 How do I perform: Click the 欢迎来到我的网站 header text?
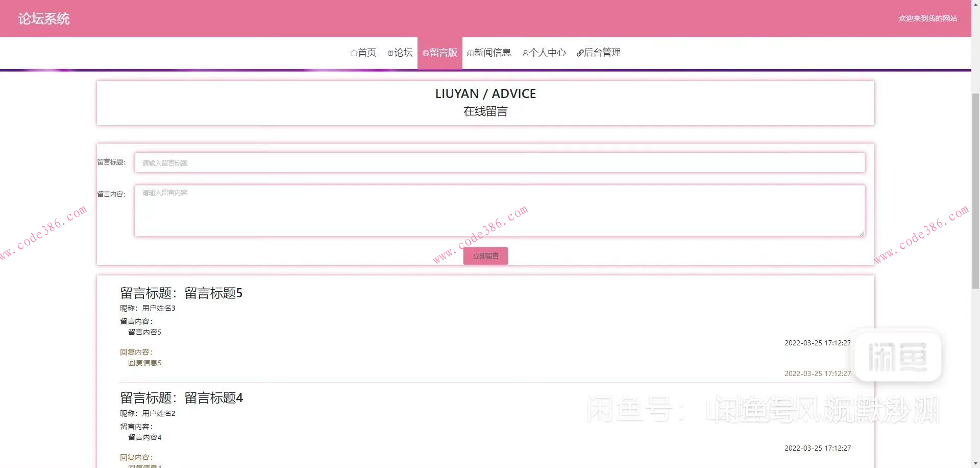coord(928,18)
